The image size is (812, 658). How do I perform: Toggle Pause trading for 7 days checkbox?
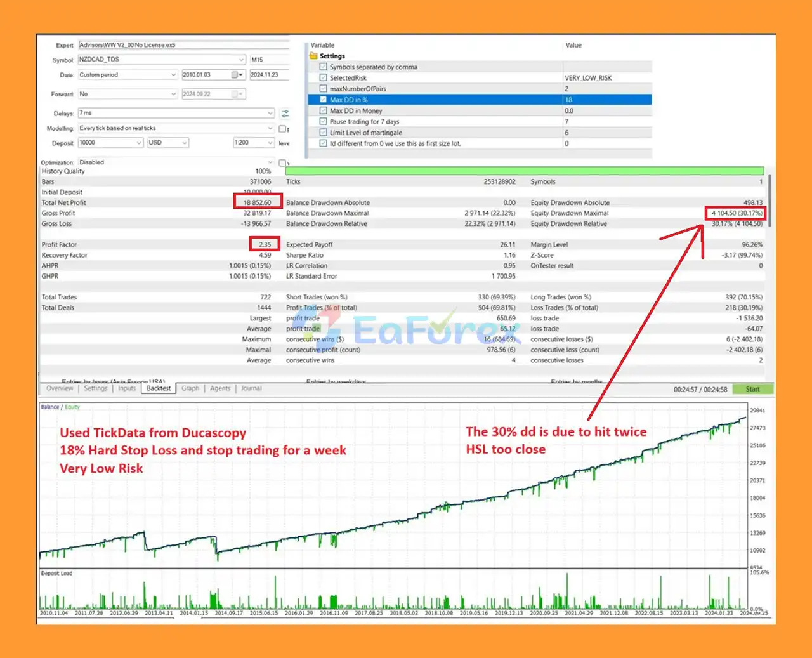click(x=324, y=122)
